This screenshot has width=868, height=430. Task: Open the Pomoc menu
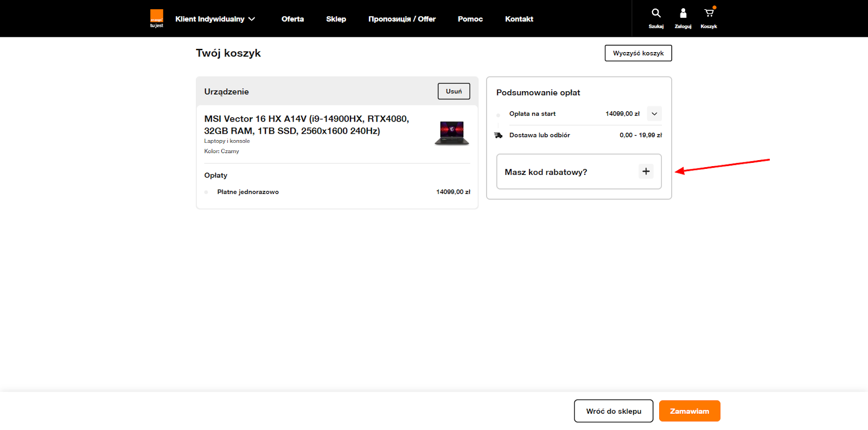pos(470,19)
